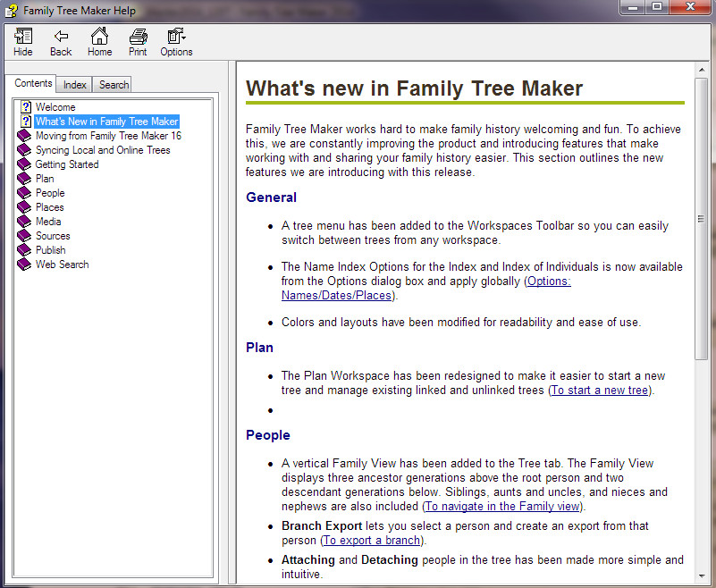Select the Places entry label
Screen dimensions: 716x588
coord(50,207)
